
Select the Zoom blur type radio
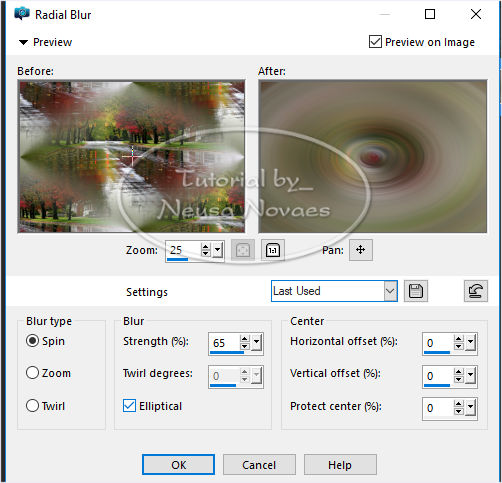33,373
